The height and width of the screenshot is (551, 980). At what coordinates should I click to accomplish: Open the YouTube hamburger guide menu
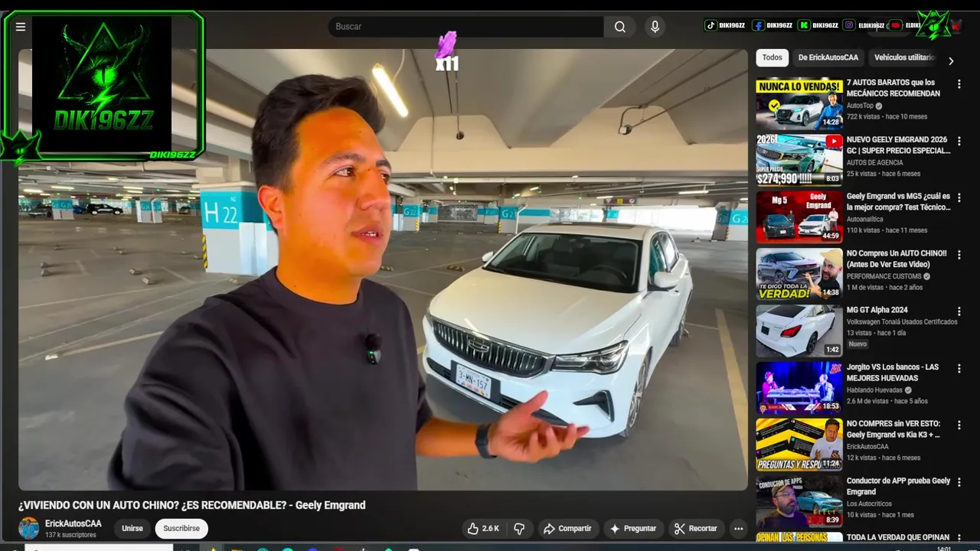21,27
